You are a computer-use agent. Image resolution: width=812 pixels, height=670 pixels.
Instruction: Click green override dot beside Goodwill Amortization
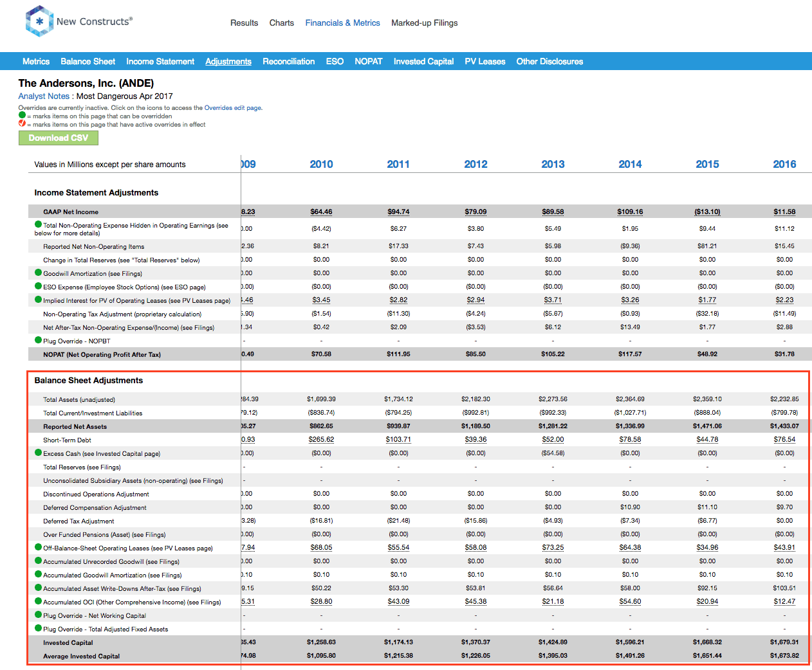tap(39, 273)
